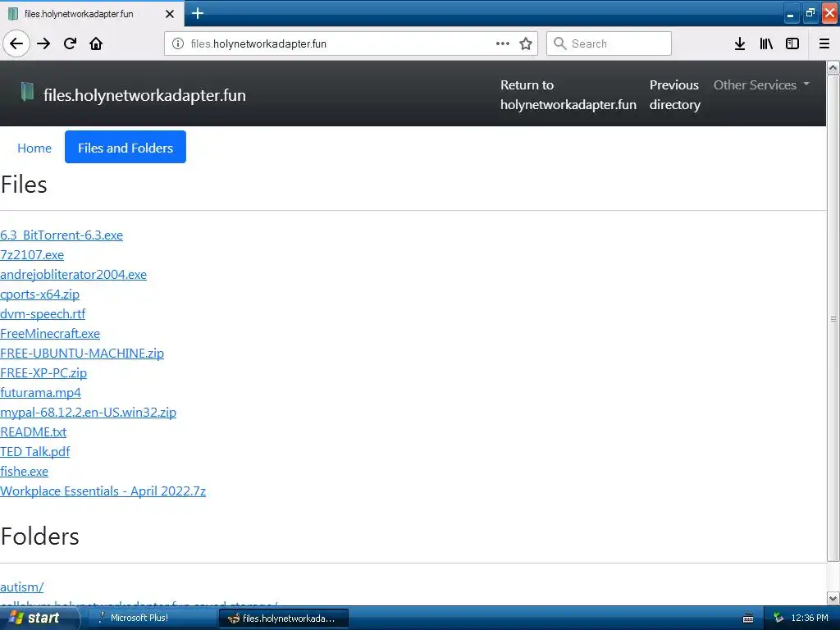840x630 pixels.
Task: Select files.holynetworkada... taskbar button
Action: pyautogui.click(x=284, y=619)
